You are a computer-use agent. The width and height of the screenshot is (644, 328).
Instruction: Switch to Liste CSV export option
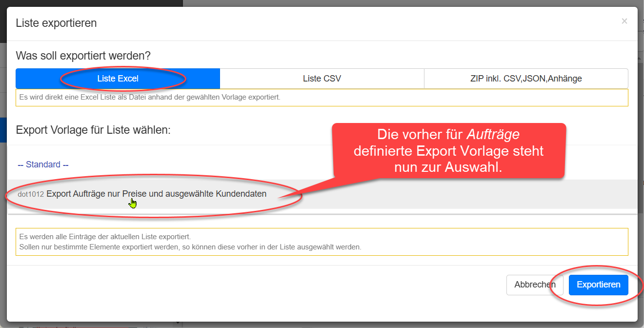(x=322, y=79)
